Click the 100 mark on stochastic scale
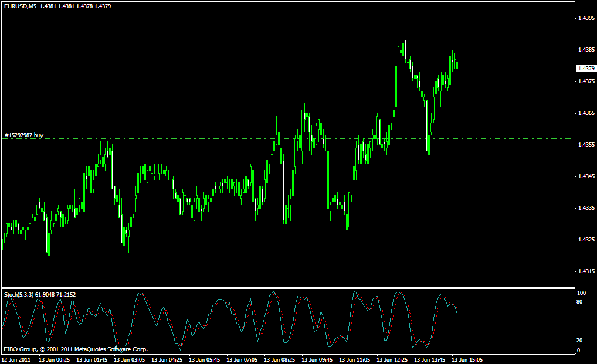The width and height of the screenshot is (597, 364). pos(582,292)
